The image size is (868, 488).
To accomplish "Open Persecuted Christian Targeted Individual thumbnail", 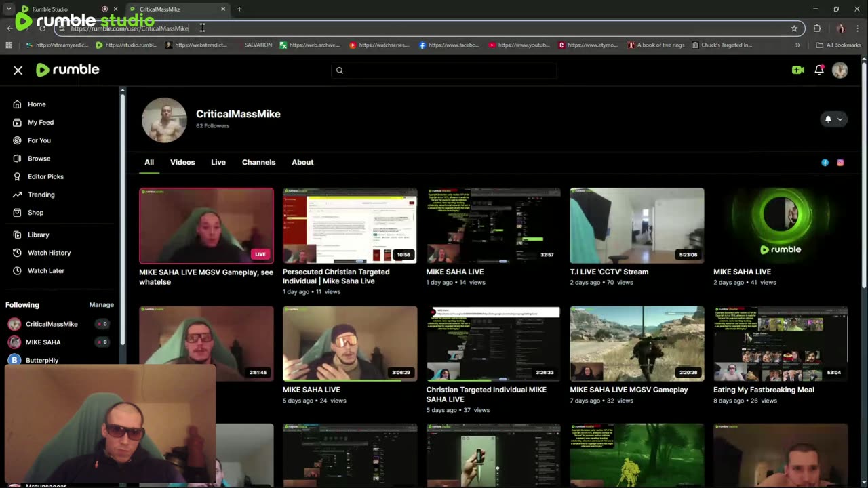I will [x=350, y=226].
